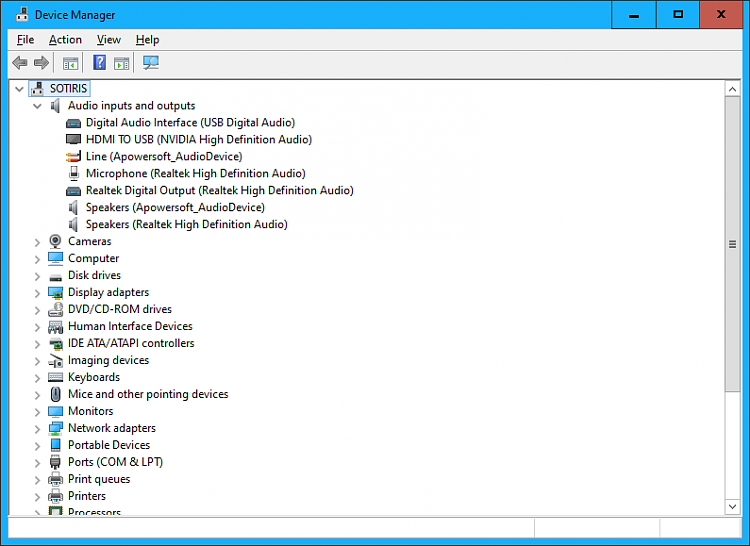Open the Action menu

click(x=66, y=40)
